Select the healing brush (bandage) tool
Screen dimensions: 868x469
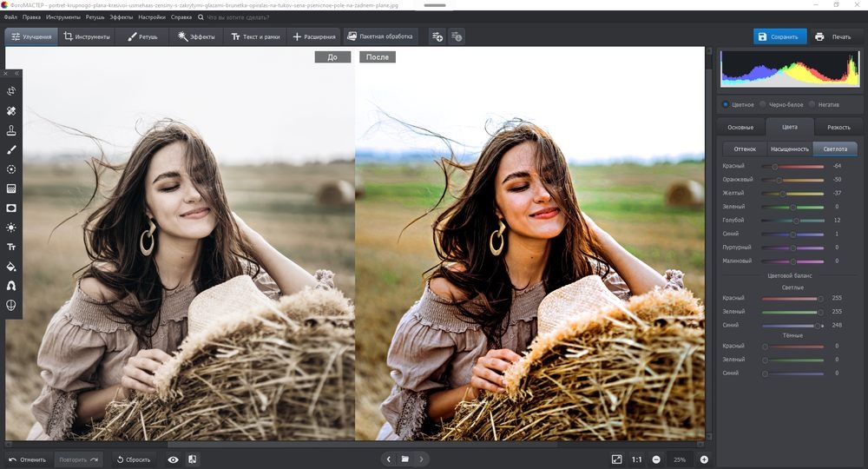(11, 111)
